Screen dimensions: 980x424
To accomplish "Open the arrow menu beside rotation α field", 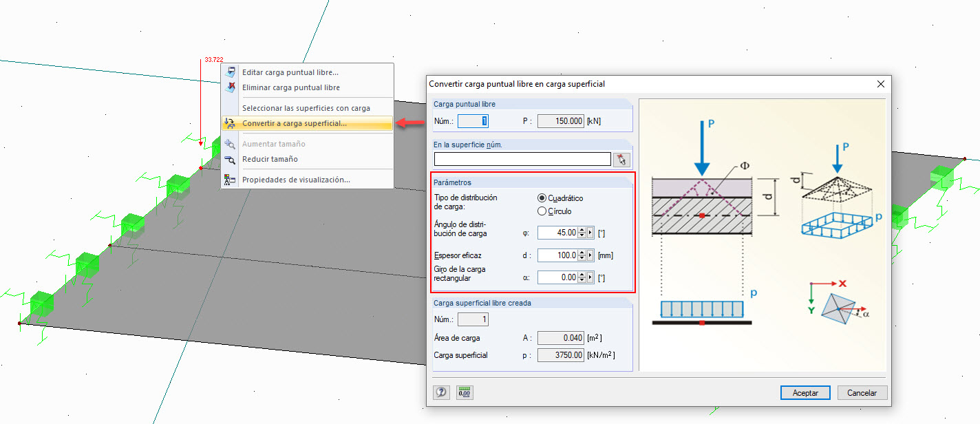I will (589, 277).
